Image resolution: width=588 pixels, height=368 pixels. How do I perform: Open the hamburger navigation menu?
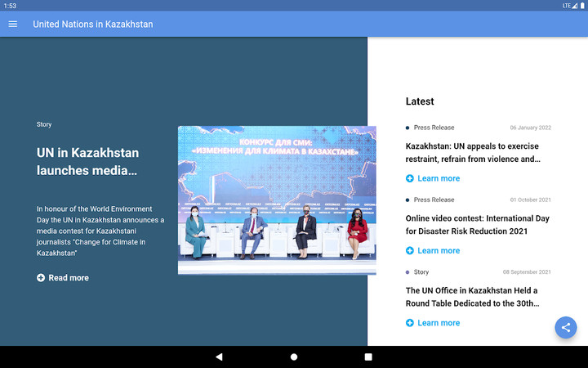[x=13, y=24]
